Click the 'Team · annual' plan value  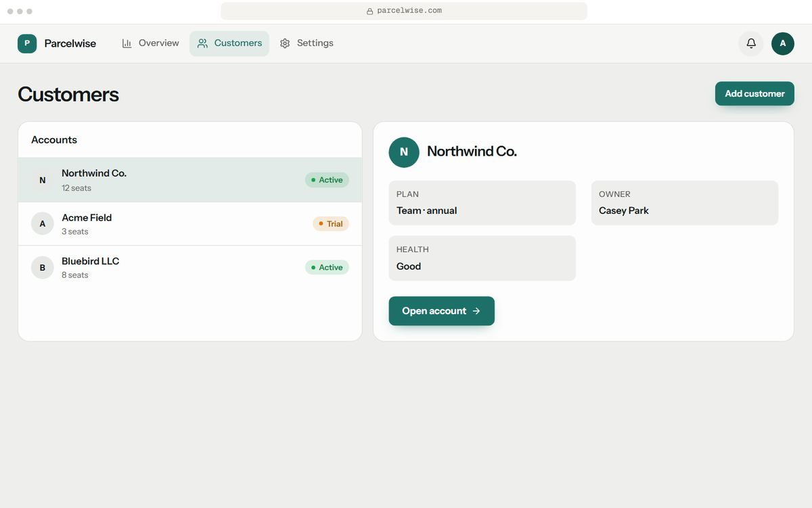point(426,211)
